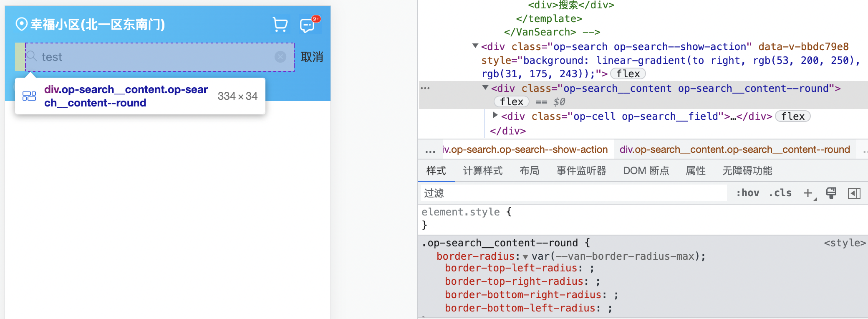
Task: Toggle flex badge on op-search__content node
Action: pos(512,102)
